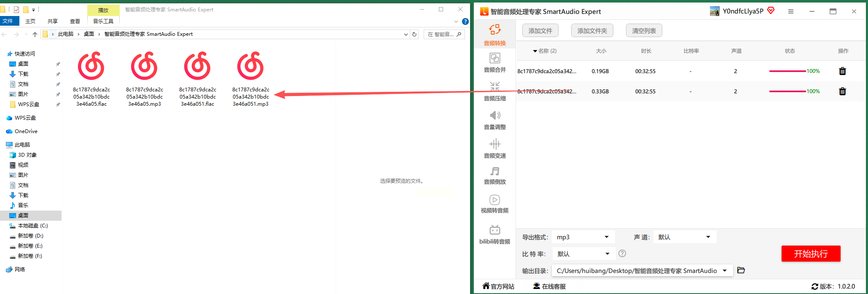Select 快速访问 in navigation pane

point(24,54)
